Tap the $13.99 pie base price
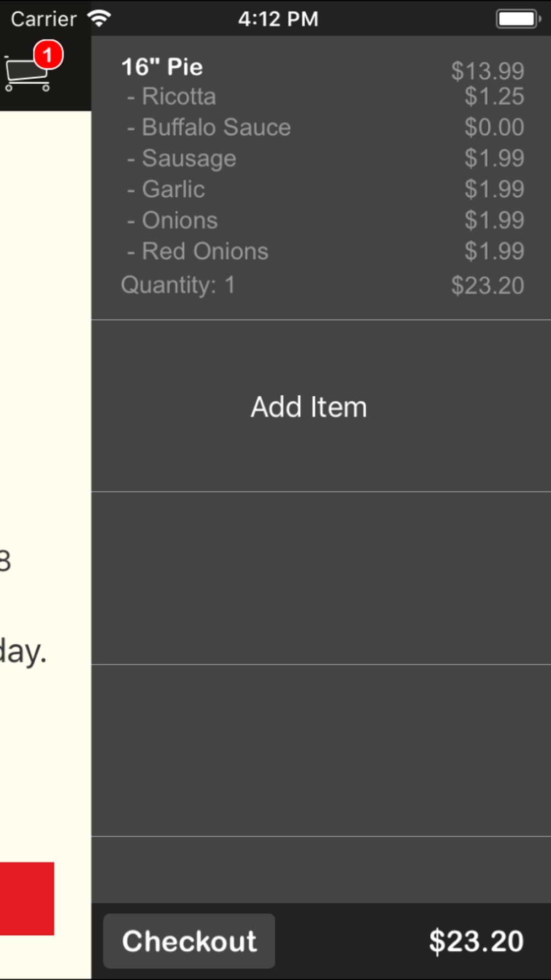 487,71
